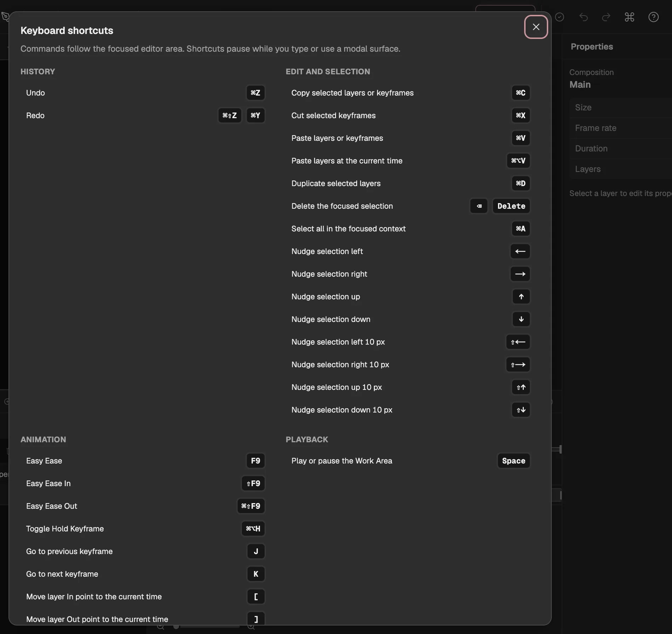Viewport: 672px width, 634px height.
Task: Click the Delete key badge
Action: (511, 206)
